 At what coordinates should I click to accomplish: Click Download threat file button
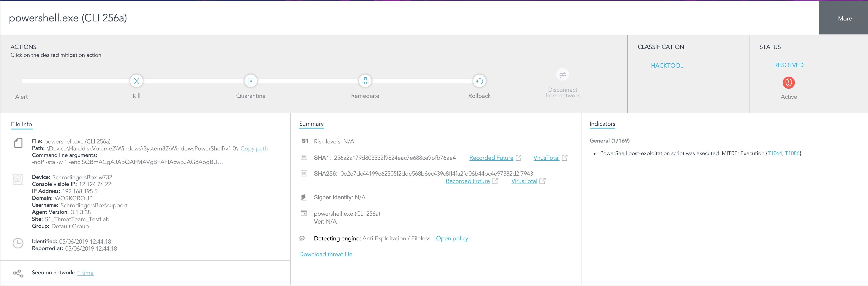tap(327, 254)
